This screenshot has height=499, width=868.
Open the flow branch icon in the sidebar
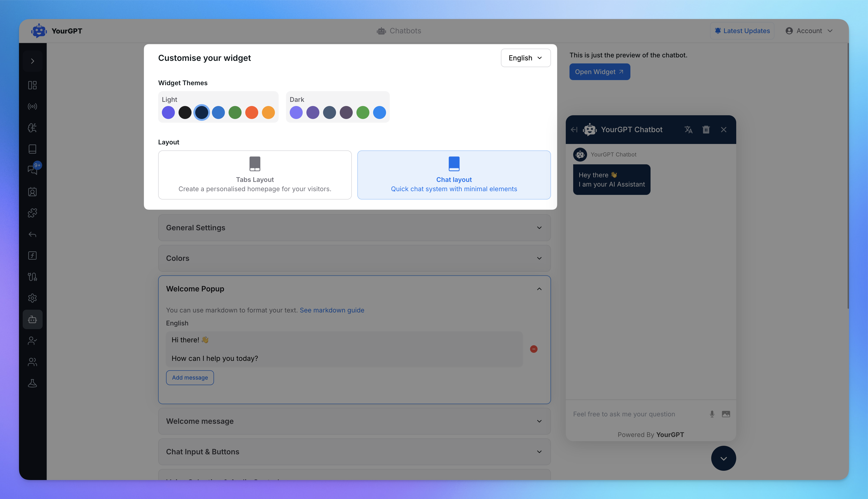pos(33,277)
